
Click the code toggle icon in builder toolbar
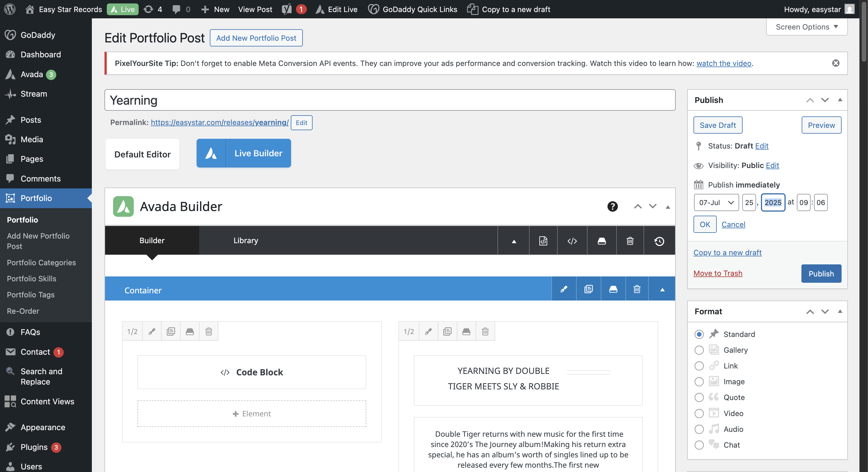(572, 241)
